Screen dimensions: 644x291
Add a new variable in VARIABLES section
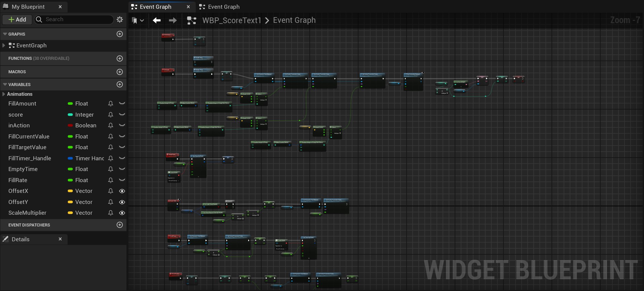pyautogui.click(x=120, y=84)
